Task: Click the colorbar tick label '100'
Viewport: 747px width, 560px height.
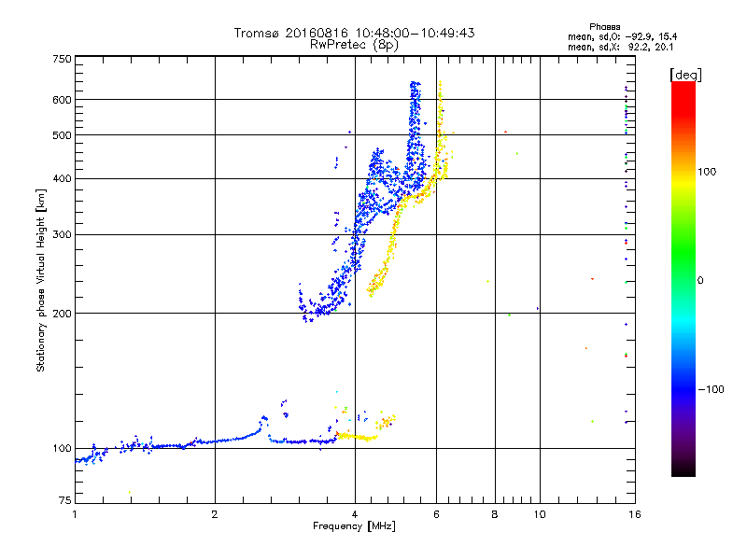Action: click(x=707, y=172)
